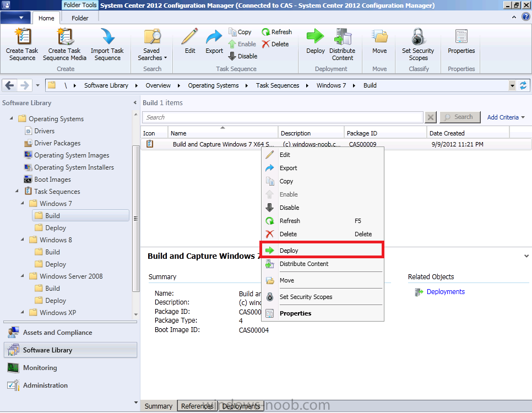532x413 pixels.
Task: Click Set Security Scopes padlock icon
Action: [x=418, y=37]
